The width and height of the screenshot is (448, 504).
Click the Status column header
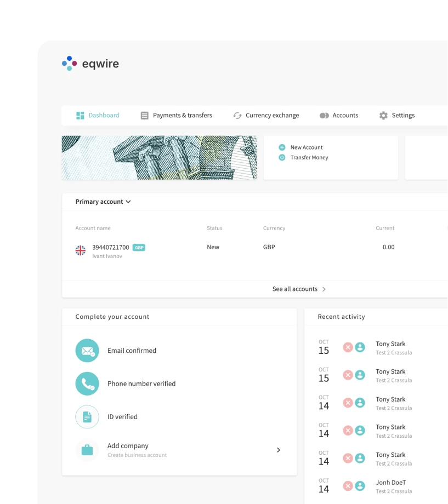coord(214,228)
